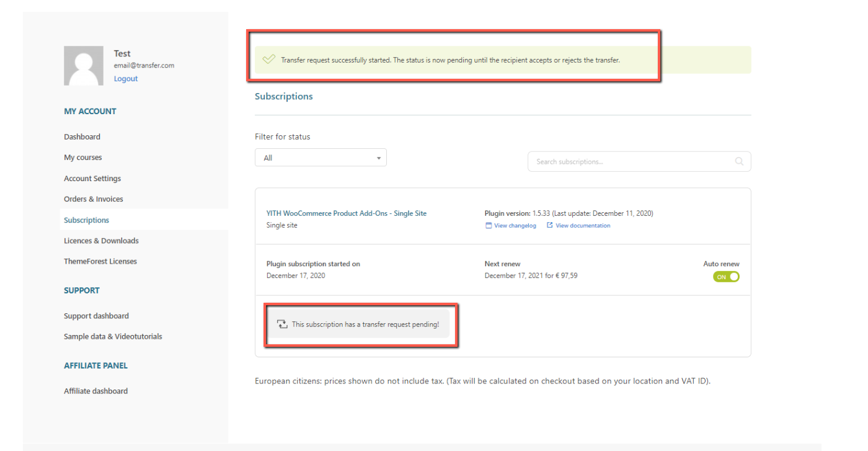Click the transfer request pending notice

(358, 324)
